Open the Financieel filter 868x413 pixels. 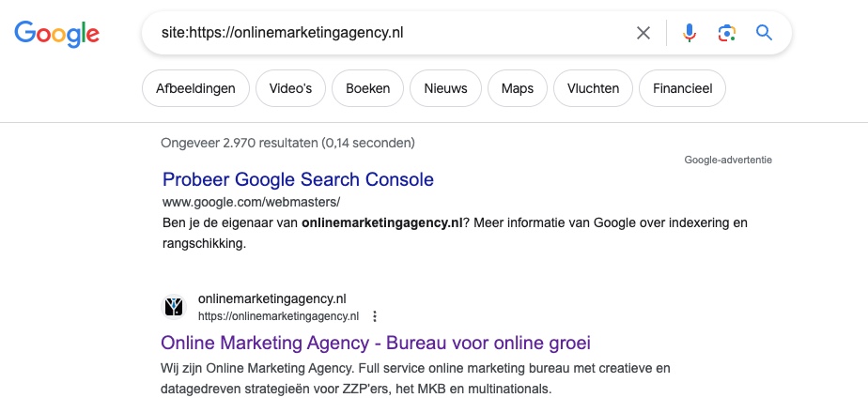point(681,89)
